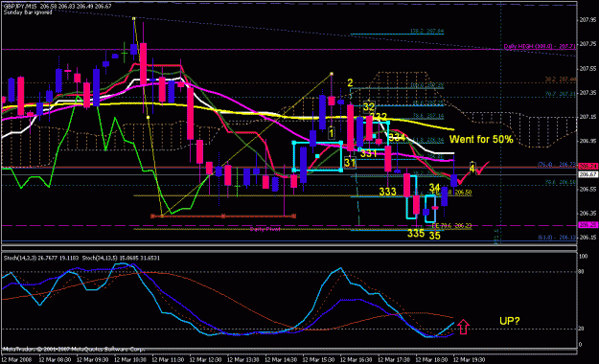The image size is (599, 364).
Task: Select the 'UP?' text in the stochastic pane
Action: click(x=510, y=321)
